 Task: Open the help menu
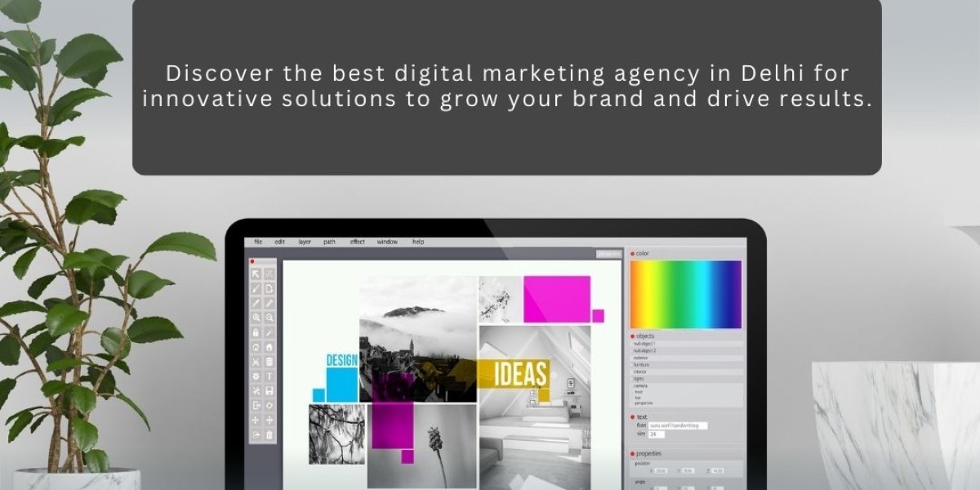pyautogui.click(x=418, y=242)
